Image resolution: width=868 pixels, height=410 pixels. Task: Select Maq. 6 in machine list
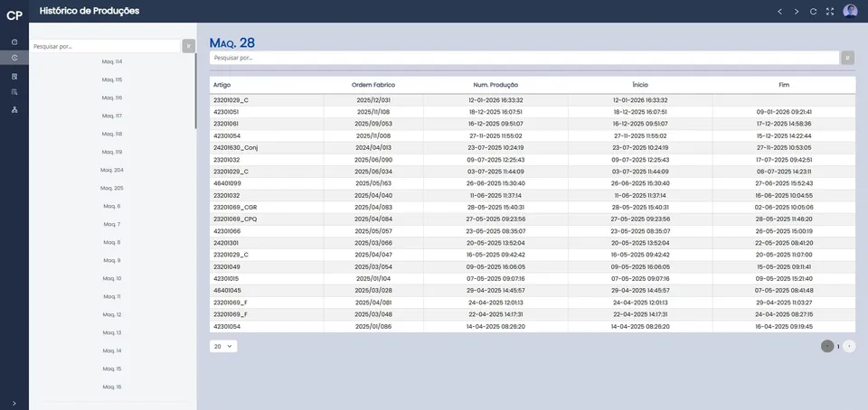click(x=112, y=206)
